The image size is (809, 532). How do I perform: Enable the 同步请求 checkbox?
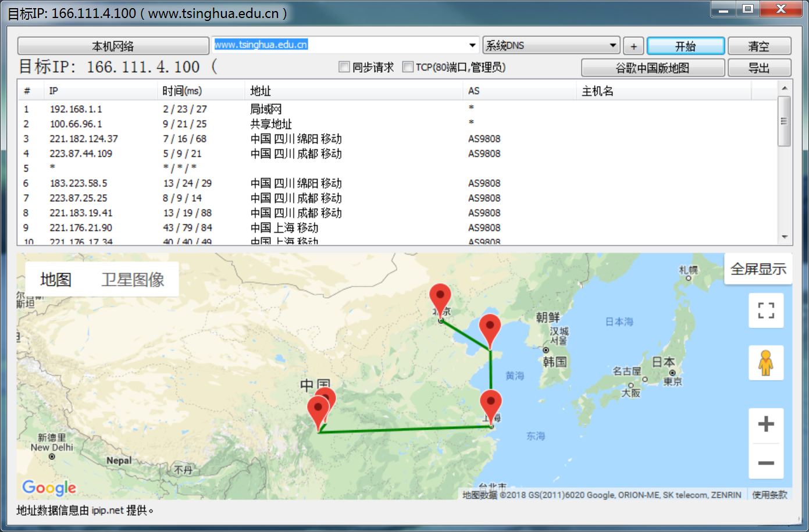click(344, 67)
